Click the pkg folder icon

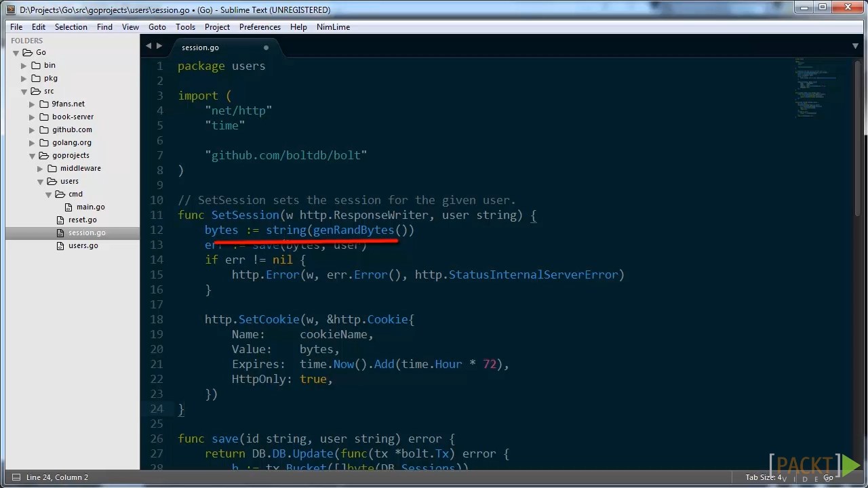[36, 78]
